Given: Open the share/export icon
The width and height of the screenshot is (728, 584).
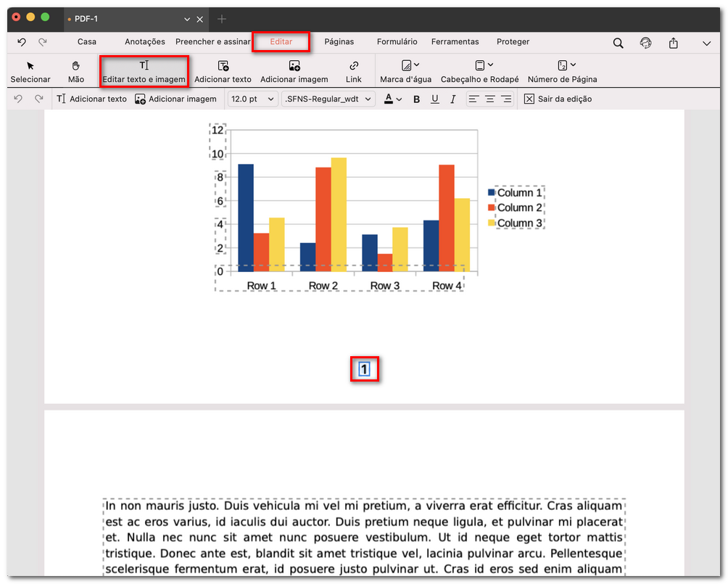Looking at the screenshot, I should pos(673,43).
